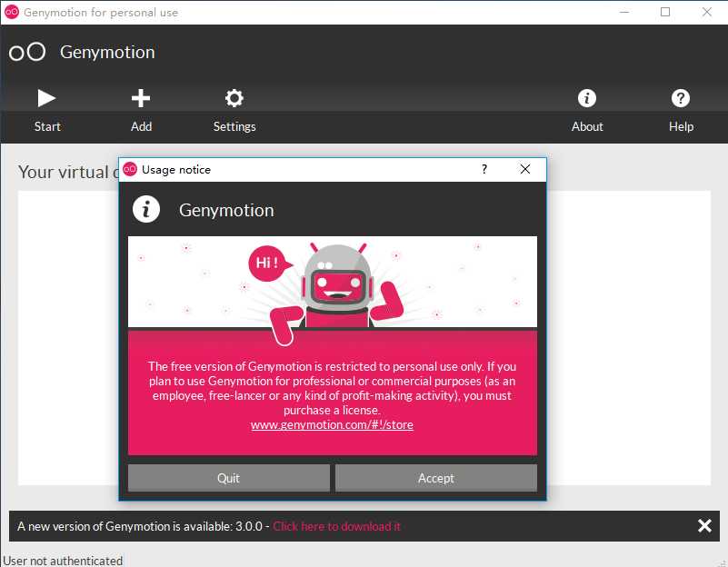728x567 pixels.
Task: Accept the usage notice
Action: coord(436,478)
